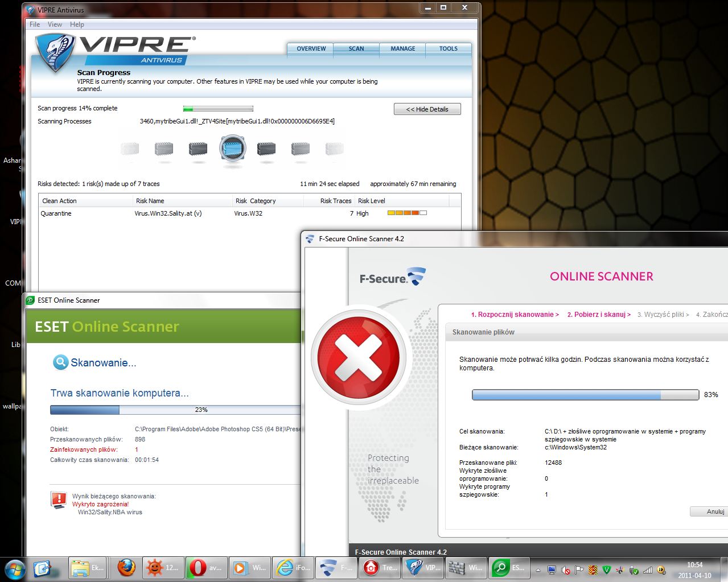Sort by the Clean Action column header
Viewport: 728px width, 582px height.
[85, 201]
